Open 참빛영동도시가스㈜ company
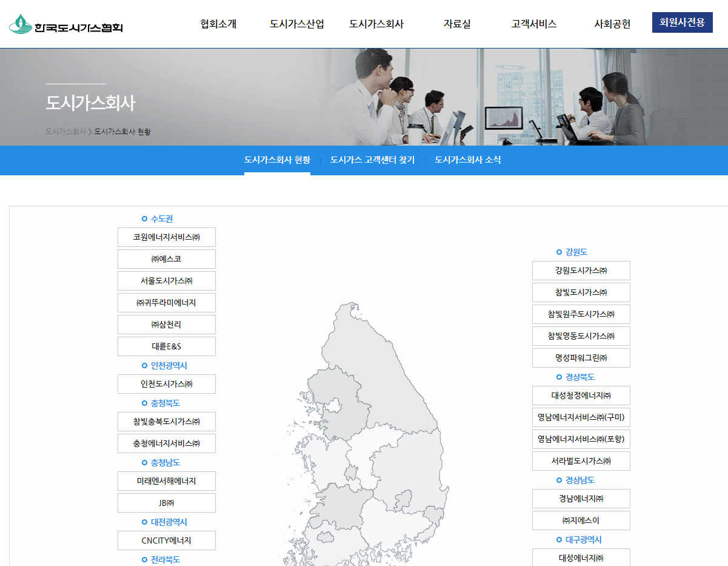The width and height of the screenshot is (728, 566). (x=581, y=336)
